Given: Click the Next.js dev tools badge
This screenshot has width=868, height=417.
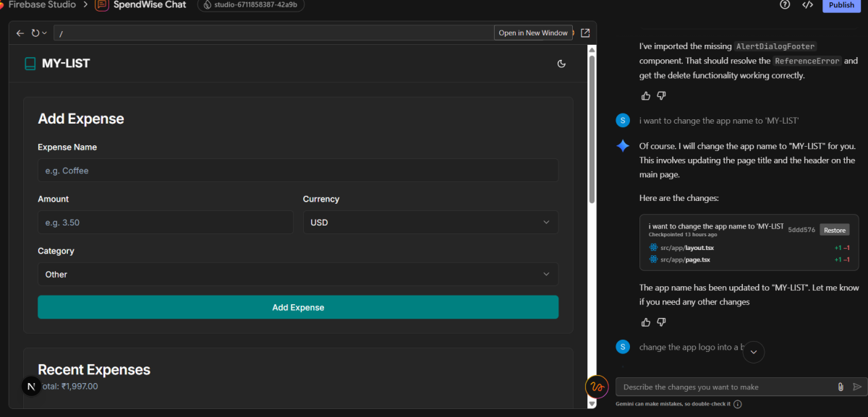Looking at the screenshot, I should (x=31, y=387).
